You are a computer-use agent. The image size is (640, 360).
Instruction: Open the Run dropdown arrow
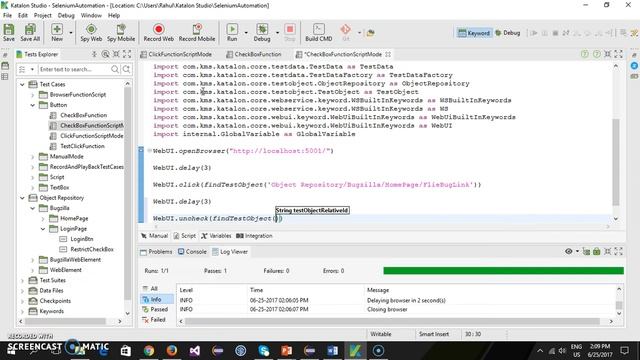(246, 33)
